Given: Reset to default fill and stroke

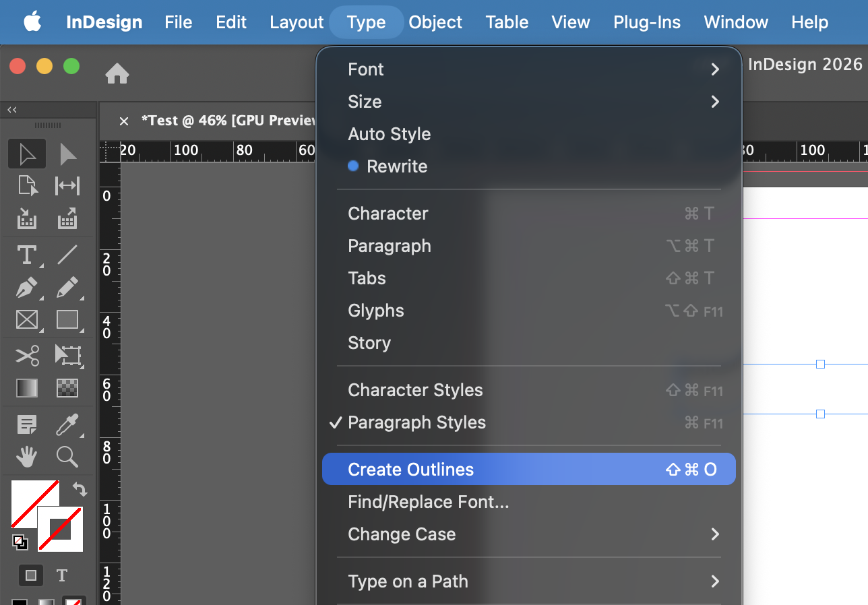Looking at the screenshot, I should coord(20,541).
